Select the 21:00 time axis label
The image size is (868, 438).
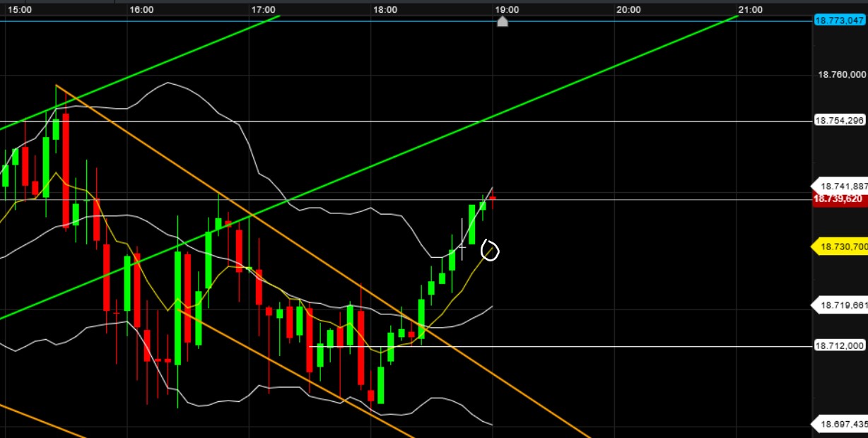[x=750, y=9]
